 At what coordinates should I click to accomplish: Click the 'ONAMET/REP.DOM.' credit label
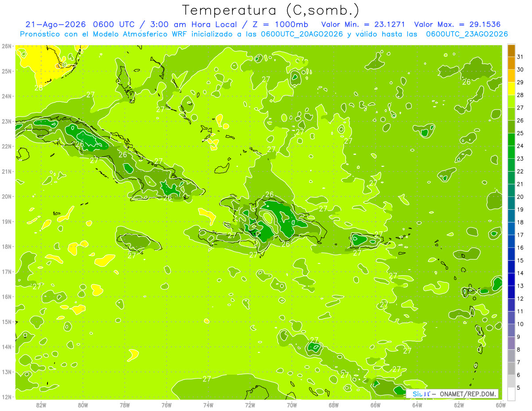click(x=468, y=394)
